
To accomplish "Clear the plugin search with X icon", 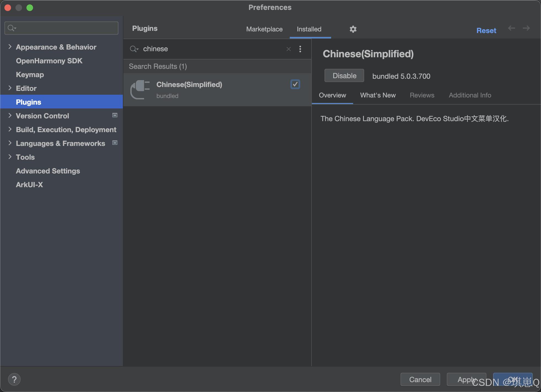I will point(288,49).
